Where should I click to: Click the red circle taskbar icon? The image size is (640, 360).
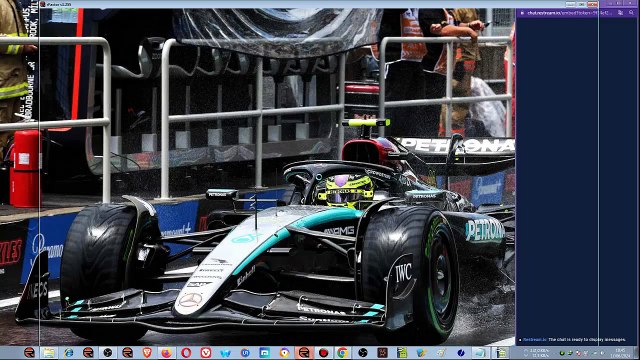(x=323, y=353)
